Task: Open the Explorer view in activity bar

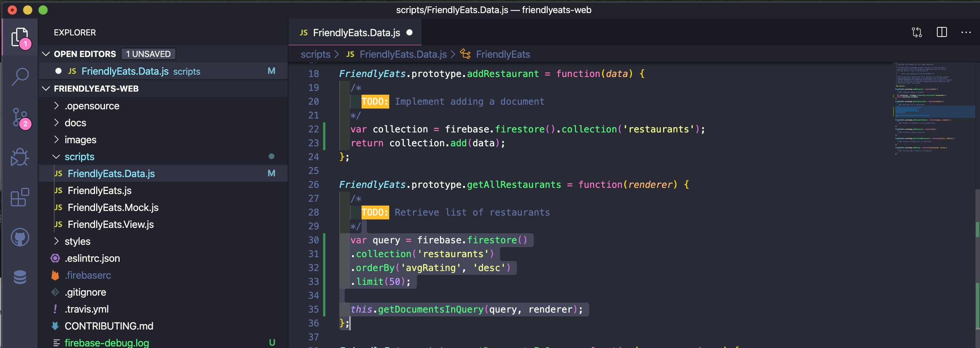Action: (x=20, y=37)
